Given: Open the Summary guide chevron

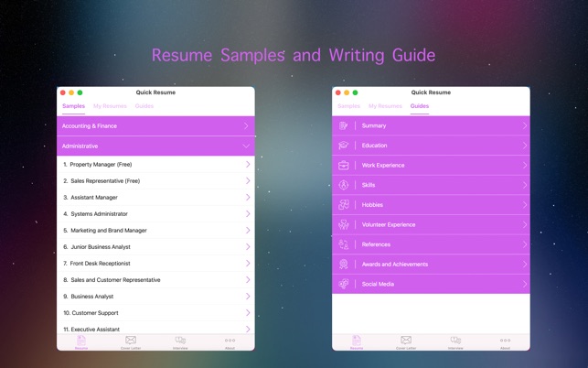Looking at the screenshot, I should tap(524, 126).
